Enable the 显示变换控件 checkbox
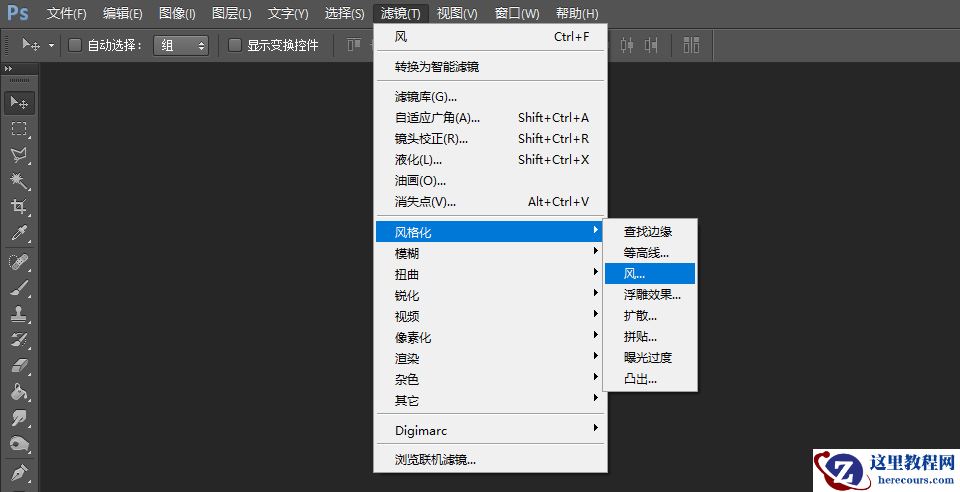 pos(234,45)
